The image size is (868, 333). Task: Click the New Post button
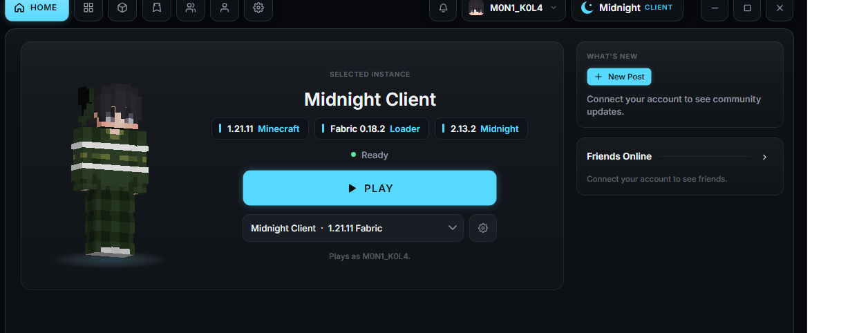coord(619,77)
